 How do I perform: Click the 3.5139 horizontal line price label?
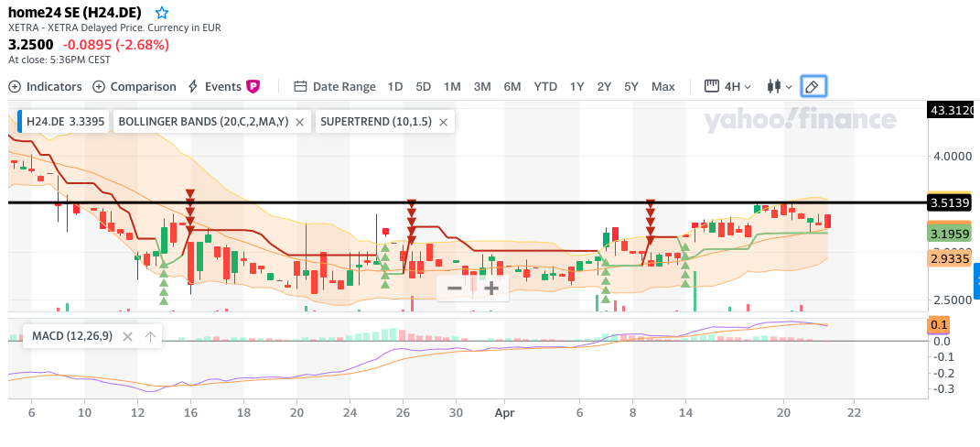point(949,202)
